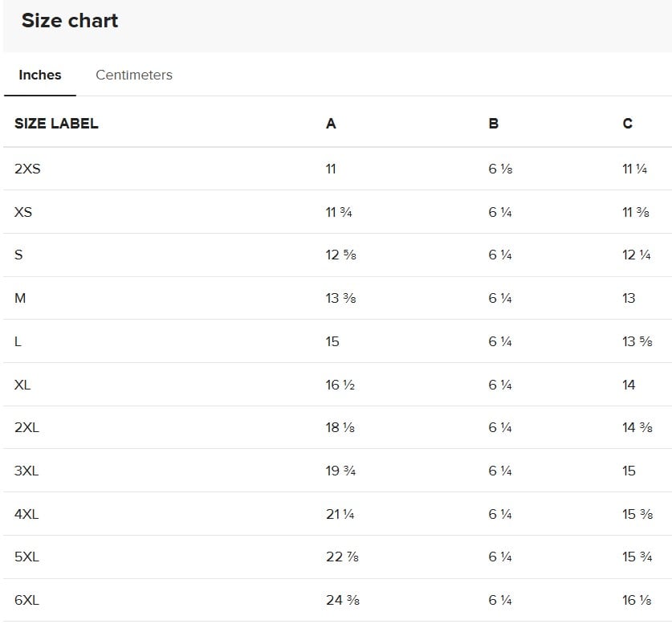Click the 2XL size label
The image size is (672, 624).
point(26,427)
